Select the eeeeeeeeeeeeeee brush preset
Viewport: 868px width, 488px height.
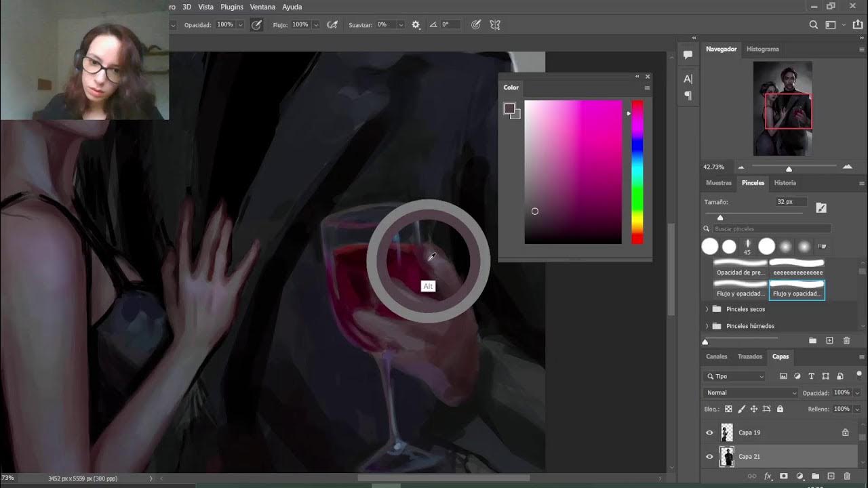pyautogui.click(x=797, y=267)
